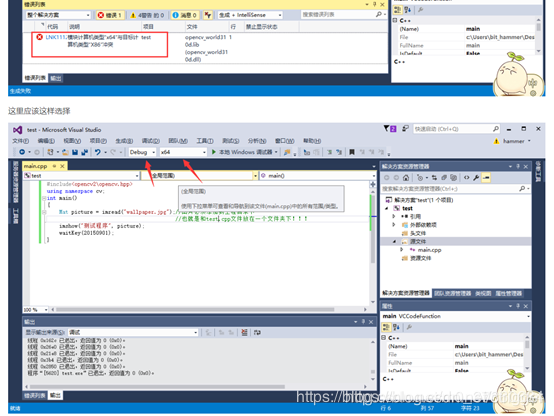Image resolution: width=554 pixels, height=416 pixels.
Task: Click the Home icon in Solution Explorer toolbar
Action: (x=406, y=178)
